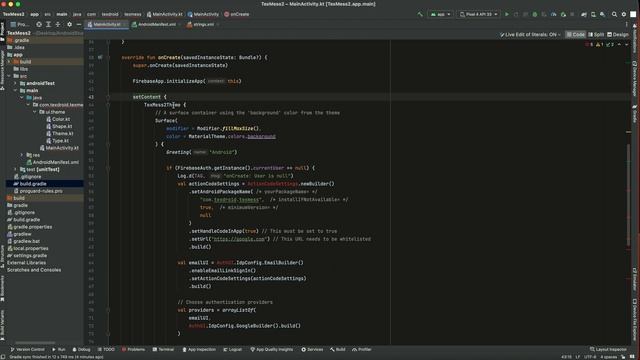Image resolution: width=640 pixels, height=360 pixels.
Task: Click Sync Project with Gradle Files icon
Action: tap(584, 14)
